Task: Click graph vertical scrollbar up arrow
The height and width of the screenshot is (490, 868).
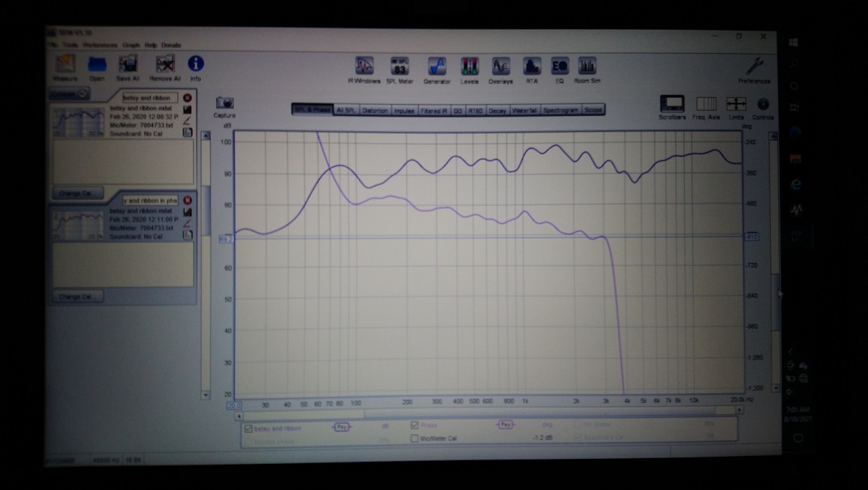Action: point(773,136)
